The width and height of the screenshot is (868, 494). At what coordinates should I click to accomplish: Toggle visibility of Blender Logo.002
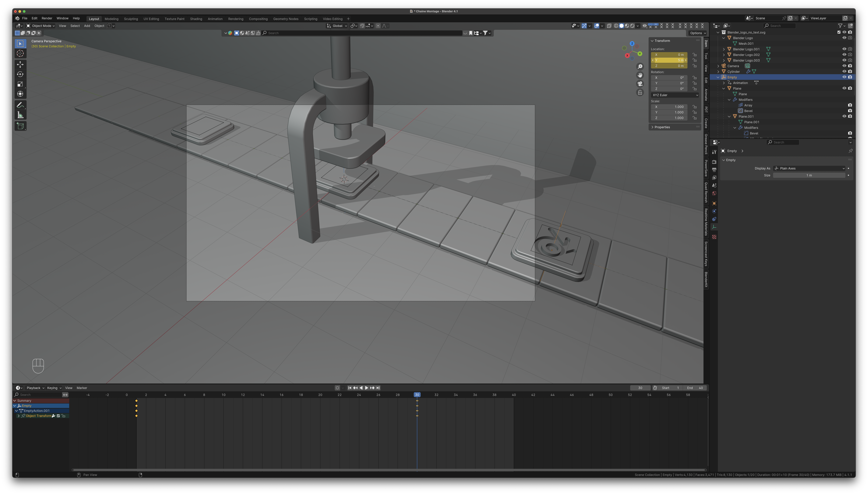(x=844, y=55)
